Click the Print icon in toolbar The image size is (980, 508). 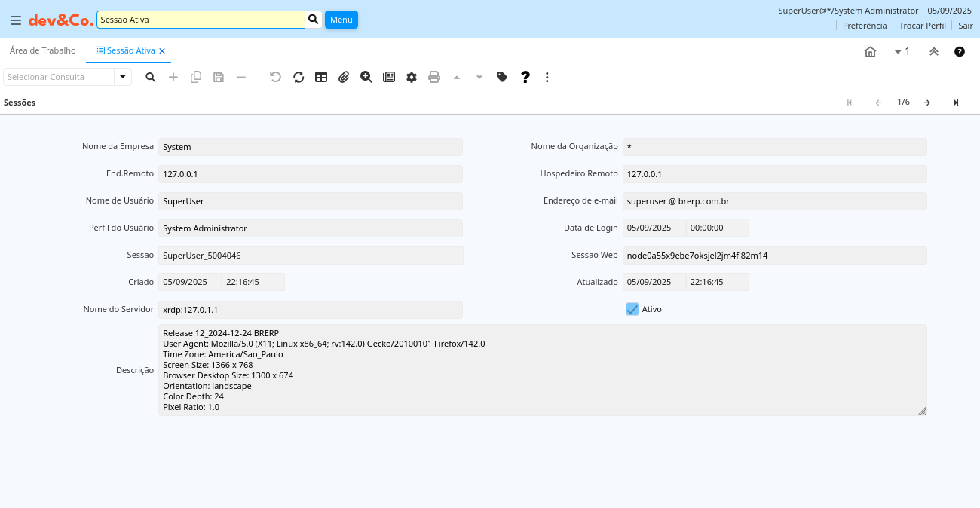pyautogui.click(x=434, y=77)
